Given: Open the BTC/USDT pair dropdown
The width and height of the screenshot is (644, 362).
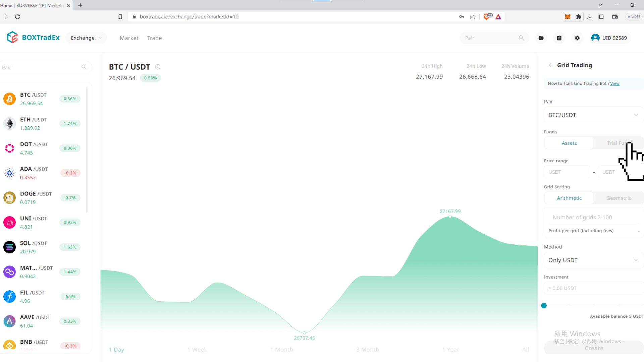Looking at the screenshot, I should click(593, 115).
